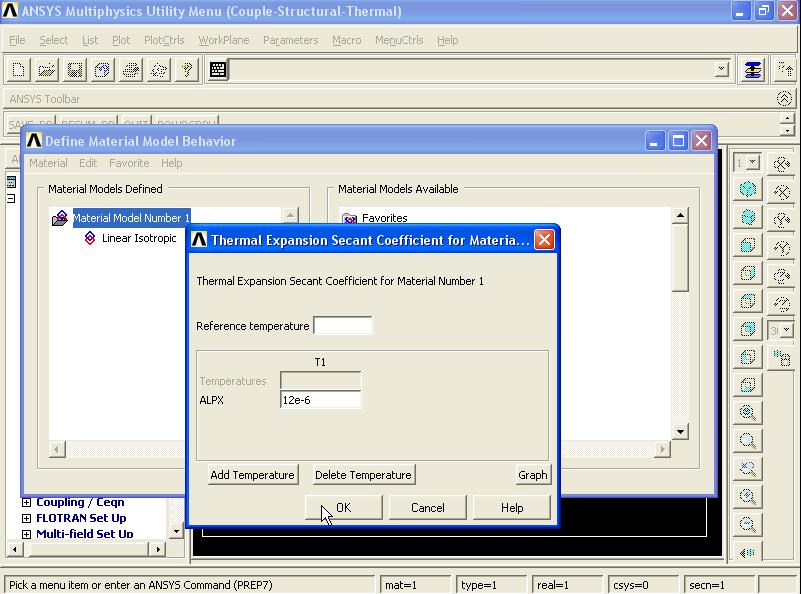This screenshot has width=801, height=594.
Task: Click scroll-left arrow under Material Models Defined
Action: pyautogui.click(x=57, y=449)
